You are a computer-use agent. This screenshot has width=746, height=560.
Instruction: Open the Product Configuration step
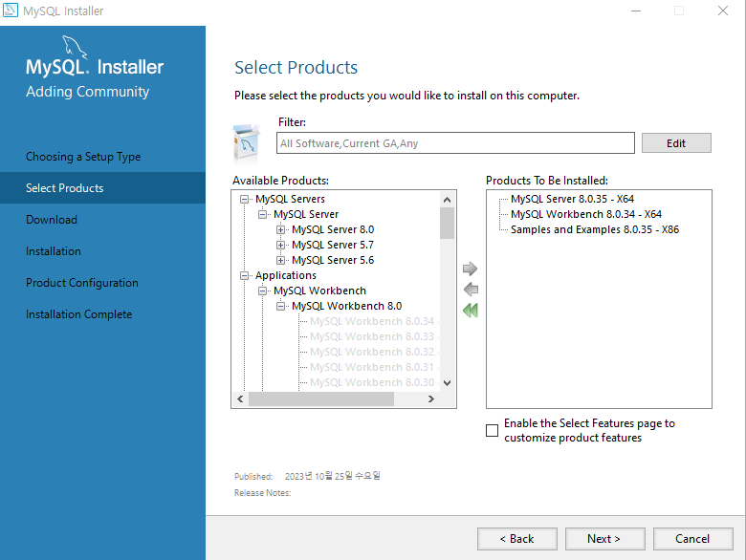pyautogui.click(x=82, y=282)
